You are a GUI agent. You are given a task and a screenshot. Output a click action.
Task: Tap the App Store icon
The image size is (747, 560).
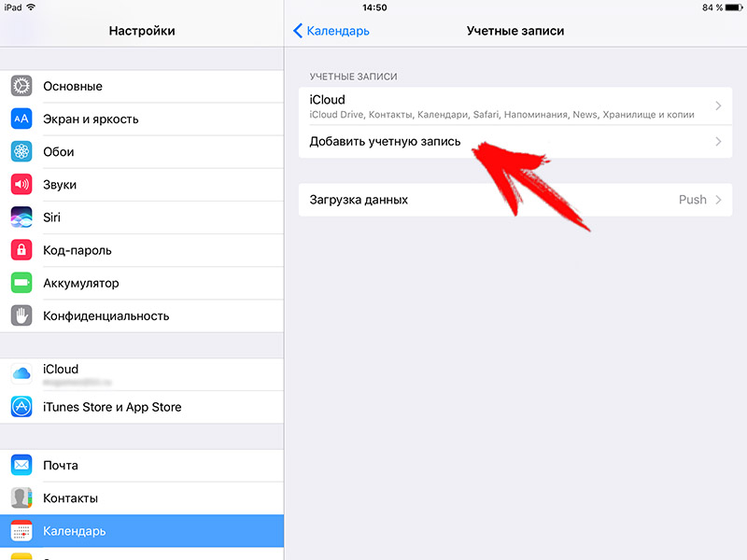coord(21,407)
